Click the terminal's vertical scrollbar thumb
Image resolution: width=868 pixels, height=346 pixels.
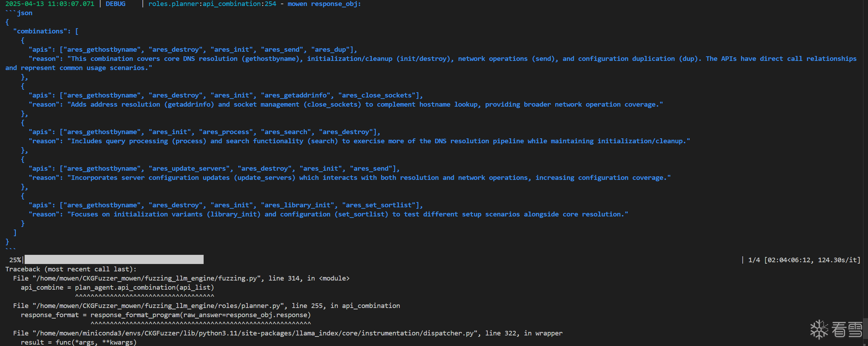tap(866, 328)
